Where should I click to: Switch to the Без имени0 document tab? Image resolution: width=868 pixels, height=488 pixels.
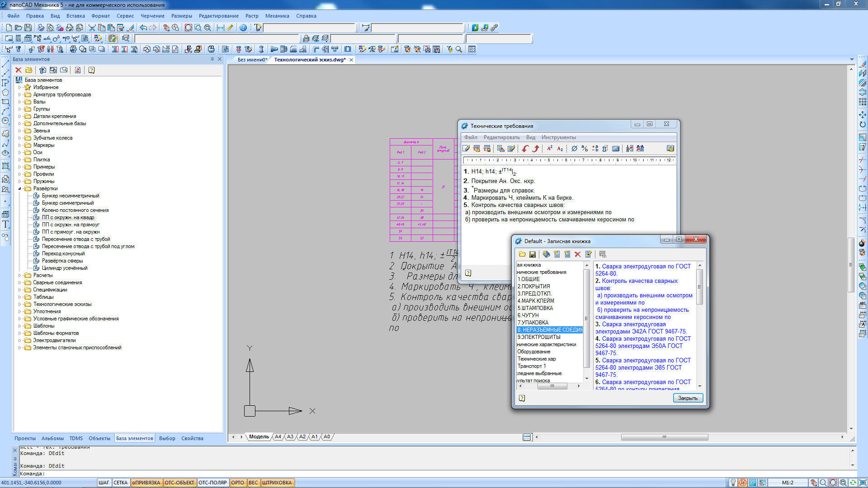[x=253, y=60]
